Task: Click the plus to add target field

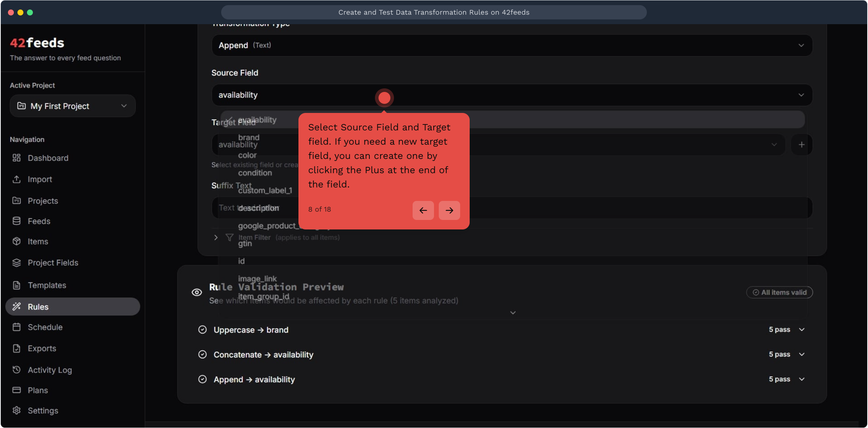Action: pos(801,145)
